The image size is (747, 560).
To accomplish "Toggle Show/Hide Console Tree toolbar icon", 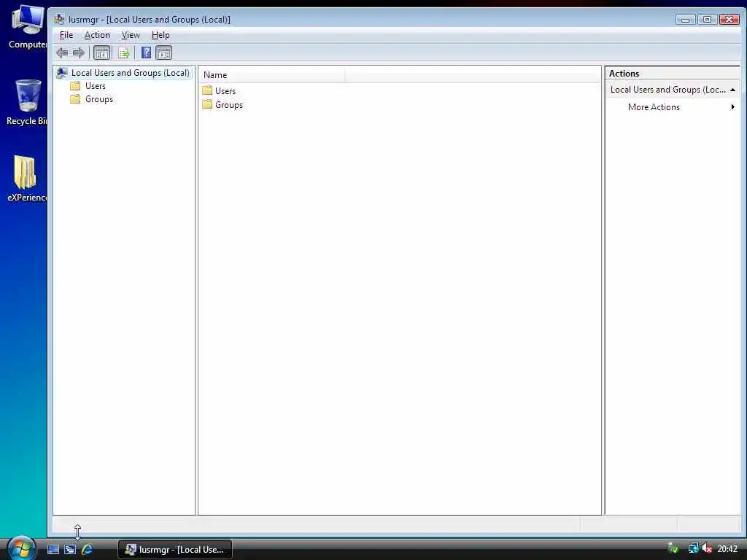I will (x=101, y=52).
